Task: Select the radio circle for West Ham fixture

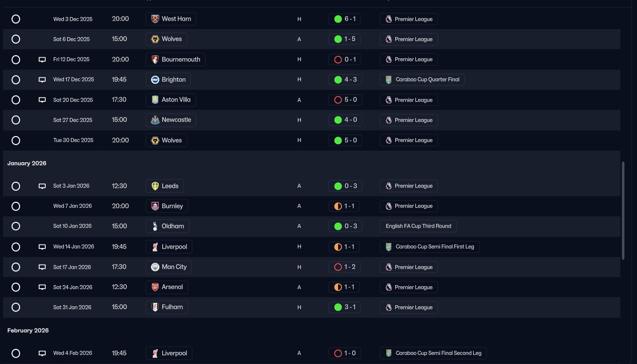Action: click(16, 19)
